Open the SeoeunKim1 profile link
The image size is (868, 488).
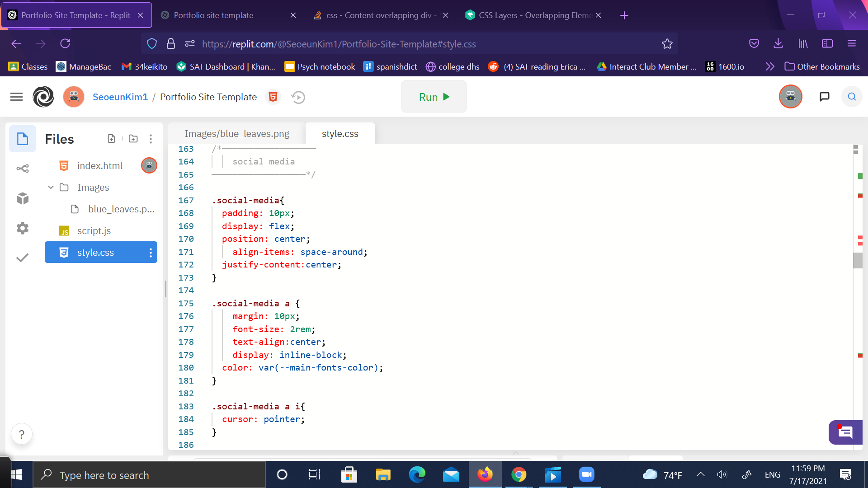point(120,97)
